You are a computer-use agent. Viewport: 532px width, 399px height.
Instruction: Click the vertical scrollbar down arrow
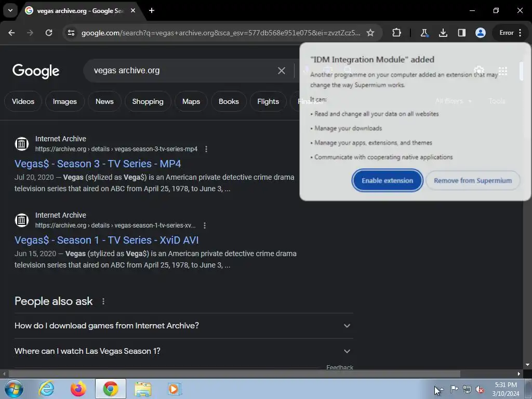coord(527,364)
